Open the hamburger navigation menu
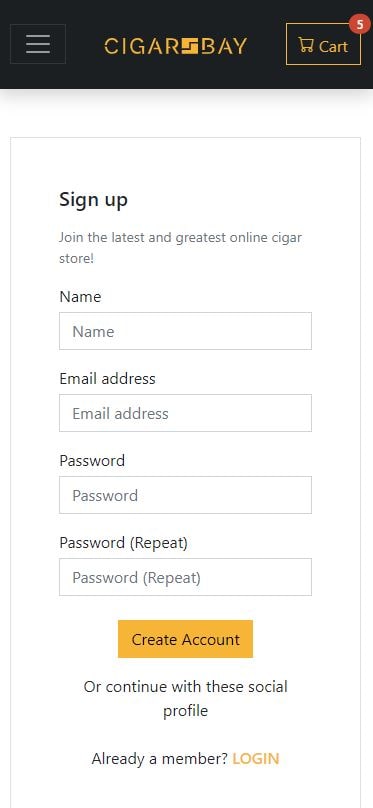Viewport: 373px width, 808px height. pyautogui.click(x=38, y=44)
